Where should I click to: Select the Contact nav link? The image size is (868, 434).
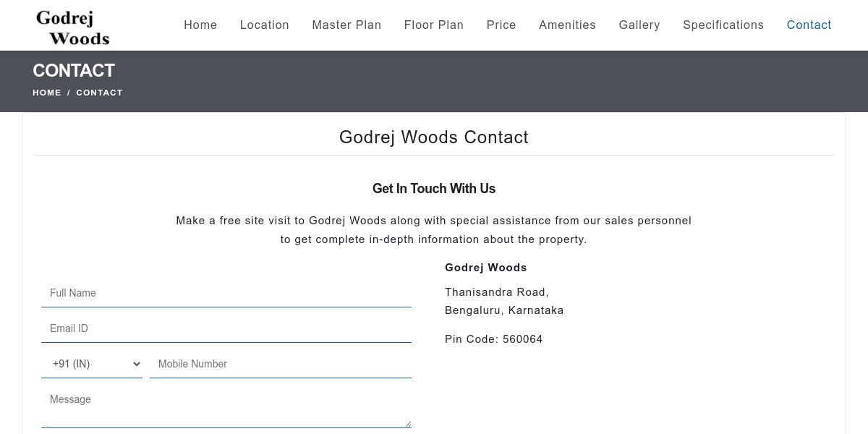click(809, 25)
